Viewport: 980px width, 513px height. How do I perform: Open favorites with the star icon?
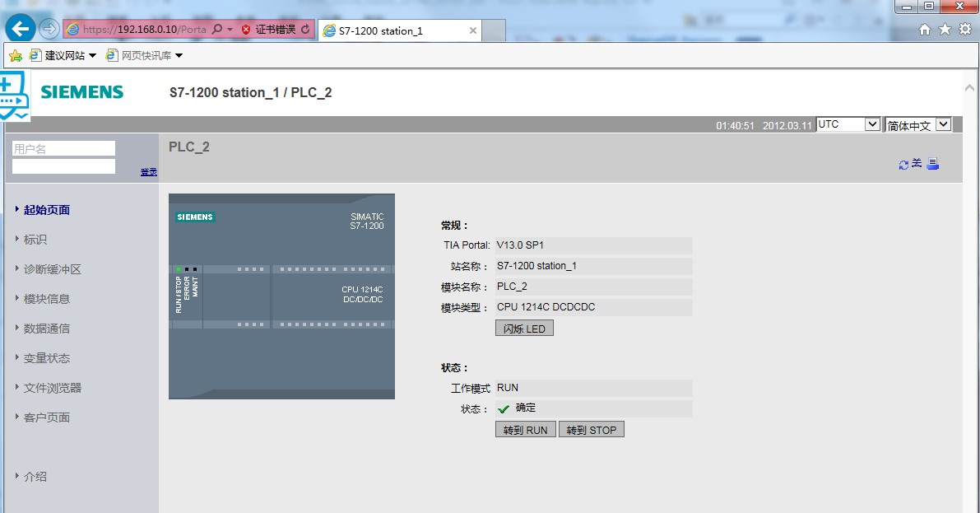click(x=945, y=30)
